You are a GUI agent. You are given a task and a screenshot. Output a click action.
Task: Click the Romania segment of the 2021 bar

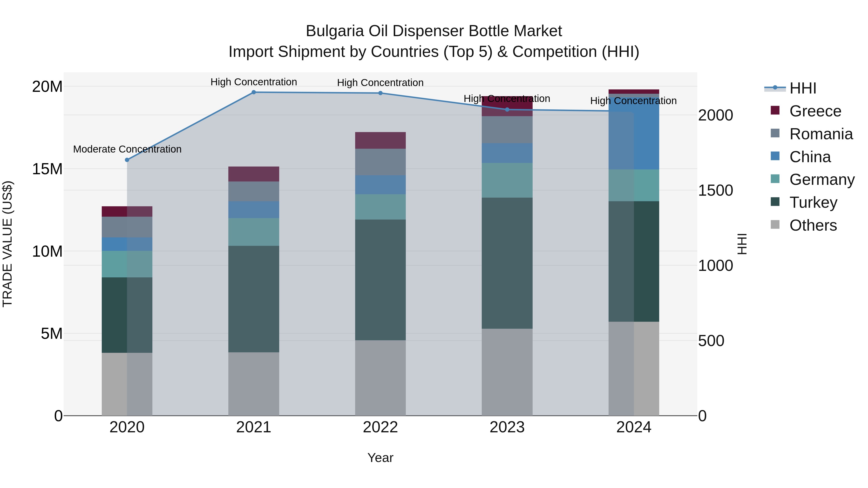point(254,191)
